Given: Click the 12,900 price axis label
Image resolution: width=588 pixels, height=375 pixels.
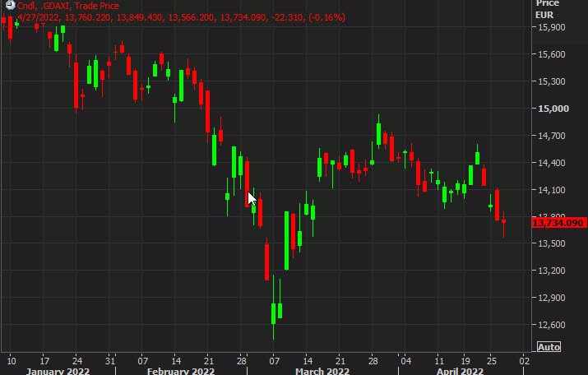Looking at the screenshot, I should (551, 298).
